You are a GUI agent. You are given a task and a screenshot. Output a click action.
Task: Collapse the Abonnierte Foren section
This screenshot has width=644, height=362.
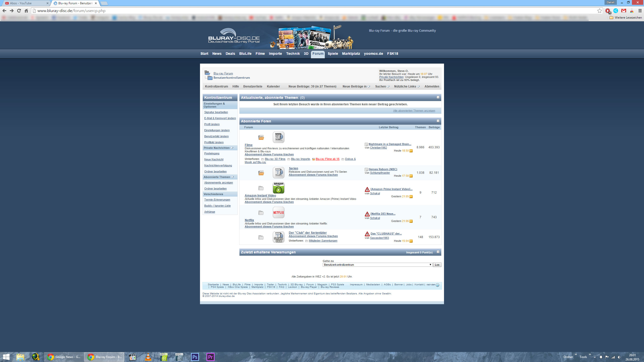438,121
